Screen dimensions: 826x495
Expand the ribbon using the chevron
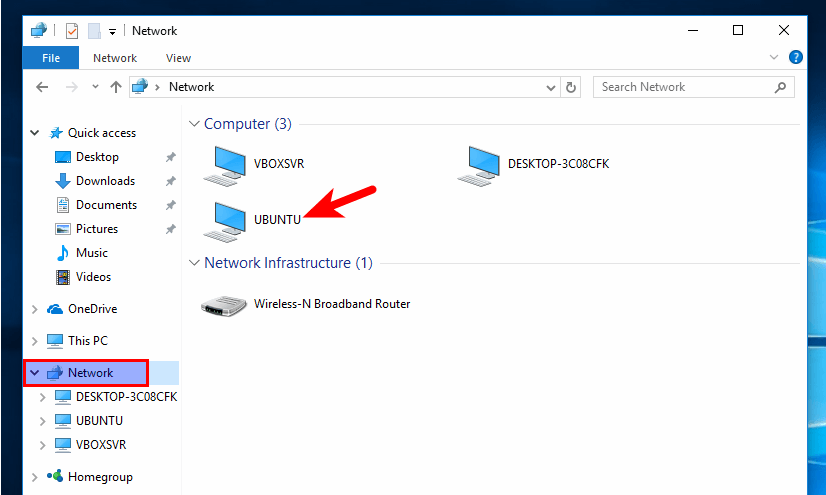pos(775,58)
